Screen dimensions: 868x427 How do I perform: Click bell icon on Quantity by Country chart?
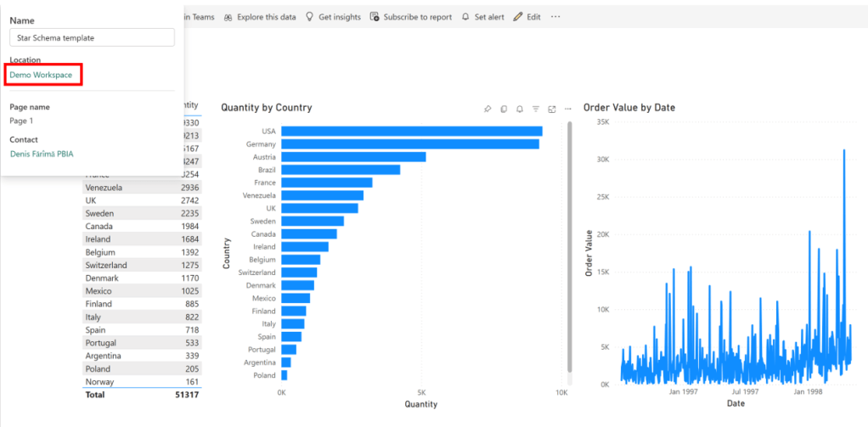click(520, 109)
